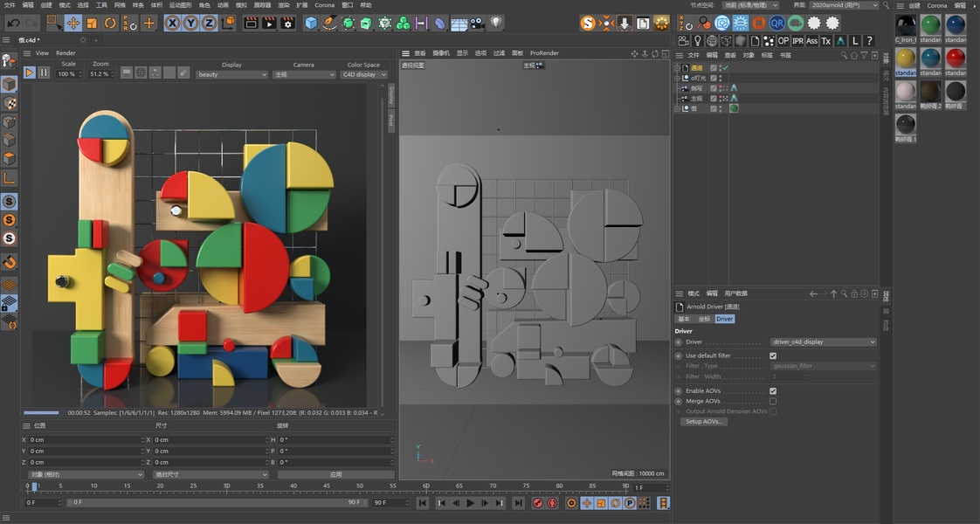Play the timeline animation forward
980x524 pixels.
click(x=471, y=503)
